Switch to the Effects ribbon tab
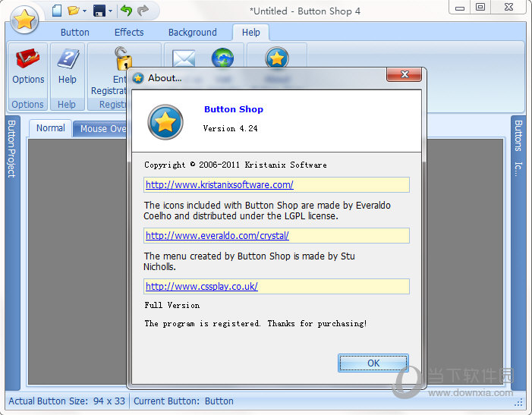 [129, 32]
